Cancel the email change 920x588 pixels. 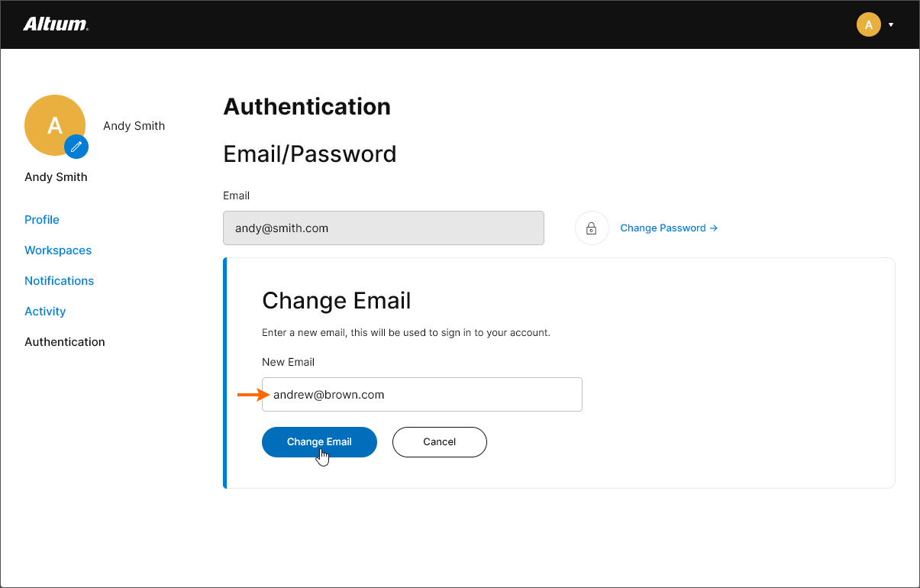tap(439, 442)
